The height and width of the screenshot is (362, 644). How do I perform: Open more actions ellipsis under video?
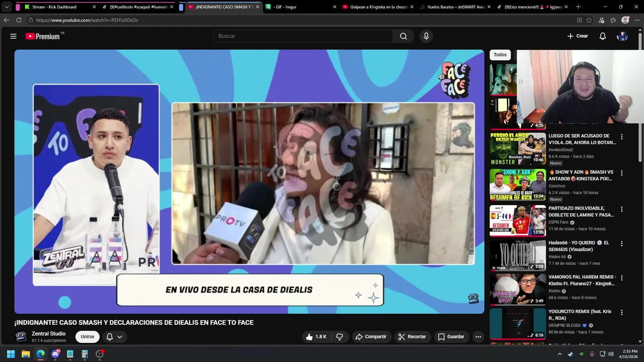478,337
